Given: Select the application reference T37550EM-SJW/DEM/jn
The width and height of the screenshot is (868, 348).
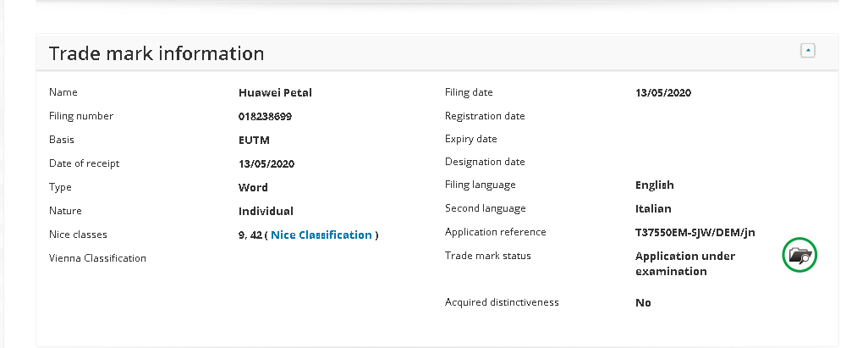Looking at the screenshot, I should (x=695, y=232).
